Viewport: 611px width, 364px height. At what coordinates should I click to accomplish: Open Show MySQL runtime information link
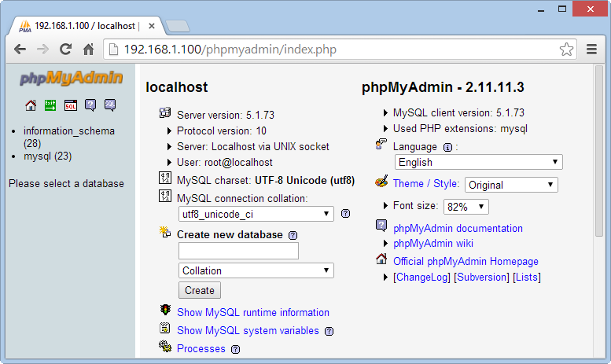coord(252,312)
